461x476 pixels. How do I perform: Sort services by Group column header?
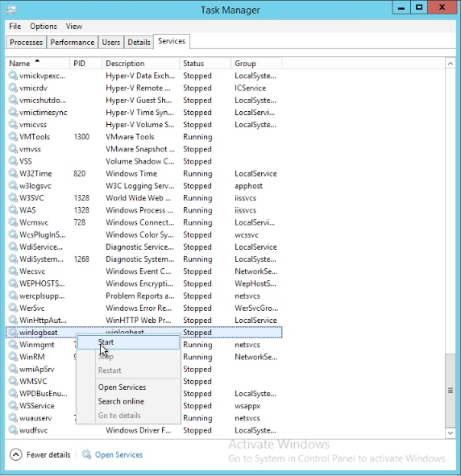tap(256, 63)
